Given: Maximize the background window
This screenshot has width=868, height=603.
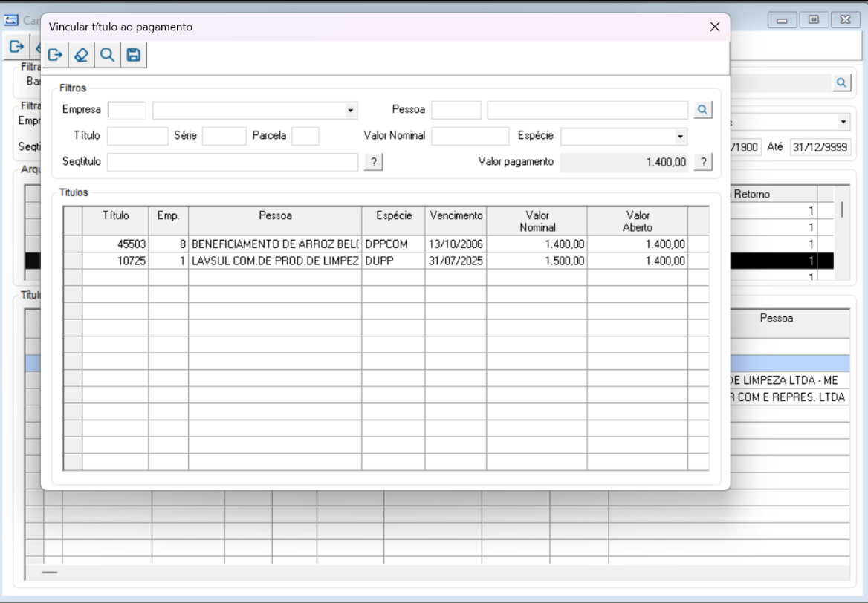Looking at the screenshot, I should (x=814, y=20).
